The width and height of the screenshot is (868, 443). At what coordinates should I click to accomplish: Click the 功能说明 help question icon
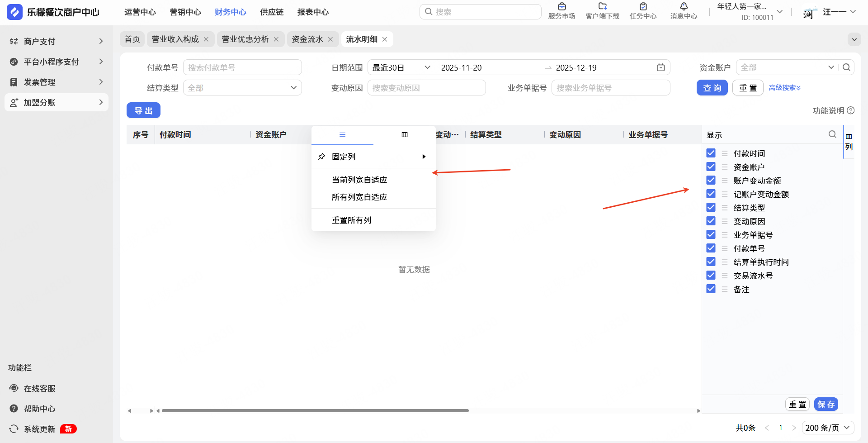click(851, 110)
